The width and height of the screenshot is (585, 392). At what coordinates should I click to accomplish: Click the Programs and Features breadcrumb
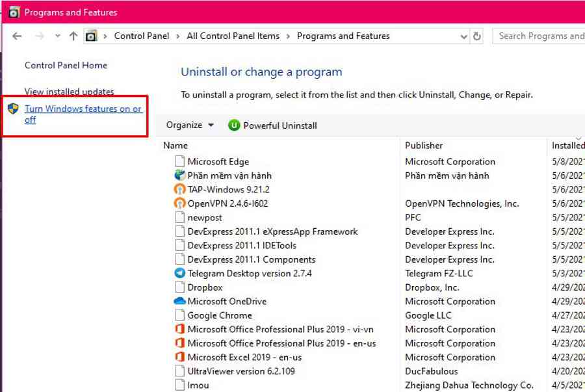pos(343,36)
